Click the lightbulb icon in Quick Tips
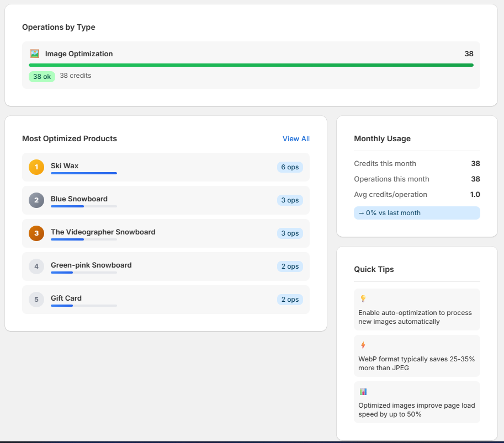 click(363, 298)
